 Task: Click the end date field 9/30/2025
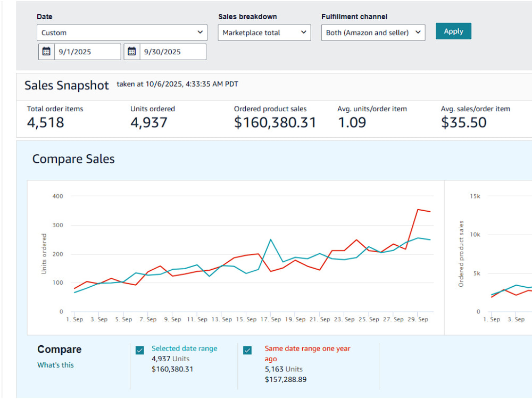point(173,52)
